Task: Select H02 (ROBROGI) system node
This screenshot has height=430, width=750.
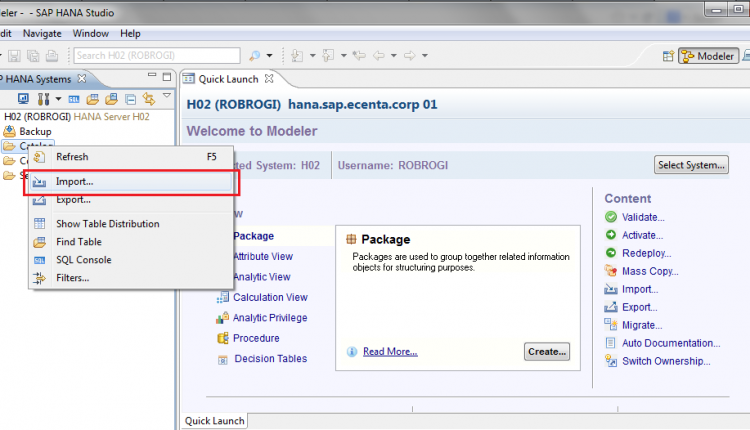Action: (x=77, y=117)
